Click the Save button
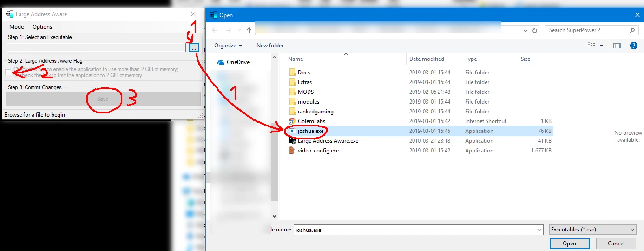This screenshot has height=251, width=644. tap(103, 99)
